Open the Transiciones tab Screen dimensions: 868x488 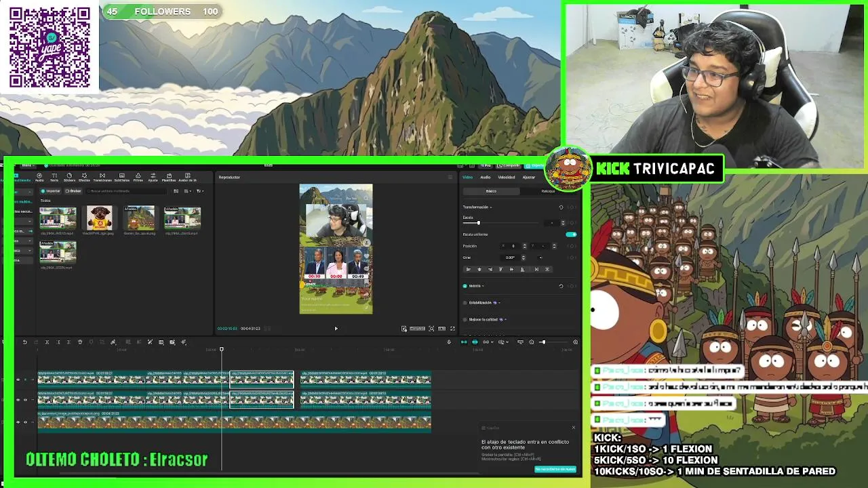click(x=102, y=177)
